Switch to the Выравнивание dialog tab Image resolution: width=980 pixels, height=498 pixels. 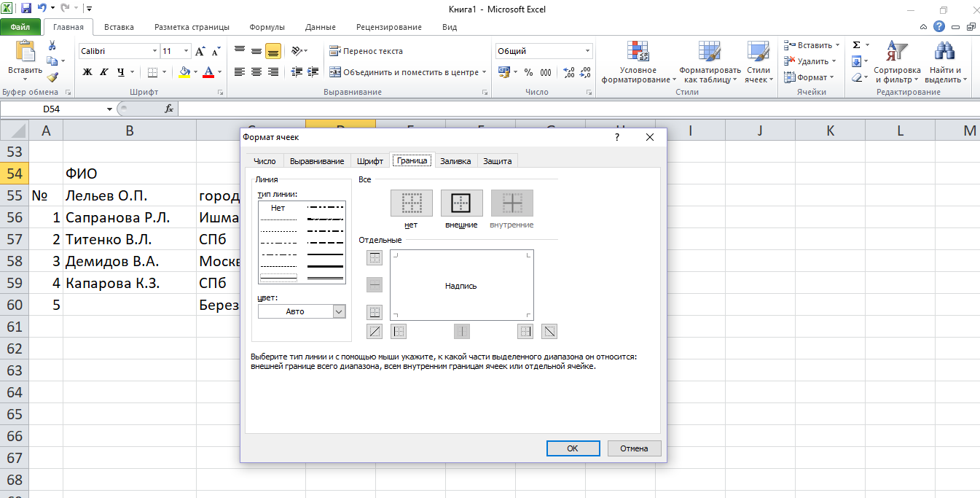[317, 161]
